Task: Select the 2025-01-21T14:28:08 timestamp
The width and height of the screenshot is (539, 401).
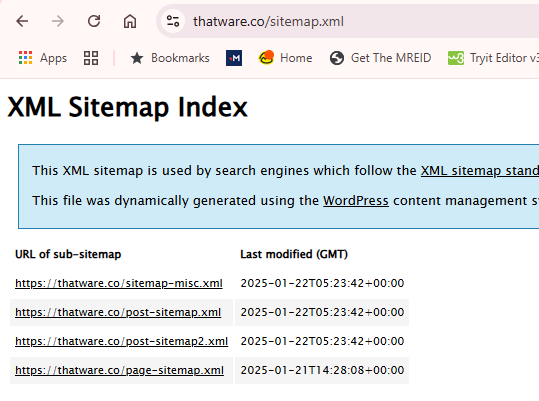Action: click(x=322, y=370)
